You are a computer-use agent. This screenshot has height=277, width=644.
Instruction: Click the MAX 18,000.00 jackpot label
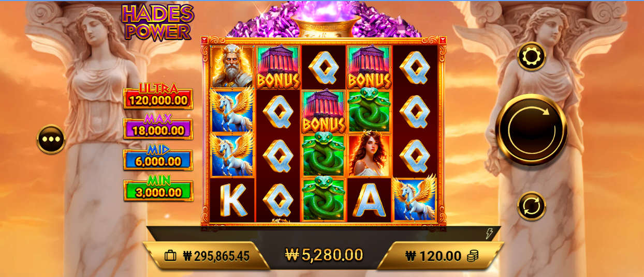click(158, 127)
